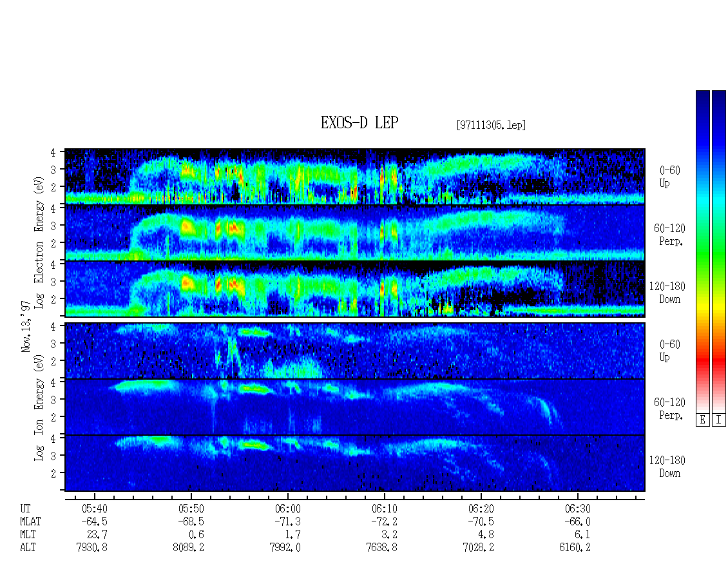Click the ion 0-60 Up pitch angle label

pos(669,351)
